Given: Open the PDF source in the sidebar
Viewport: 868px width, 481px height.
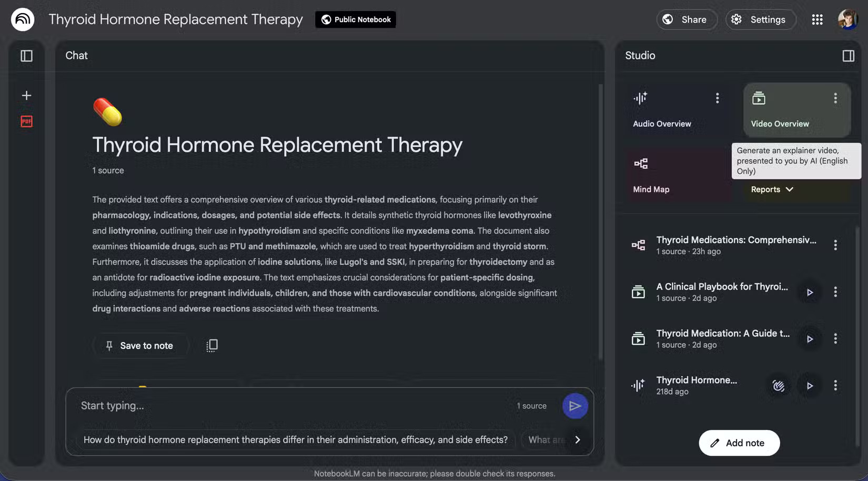Looking at the screenshot, I should coord(26,121).
